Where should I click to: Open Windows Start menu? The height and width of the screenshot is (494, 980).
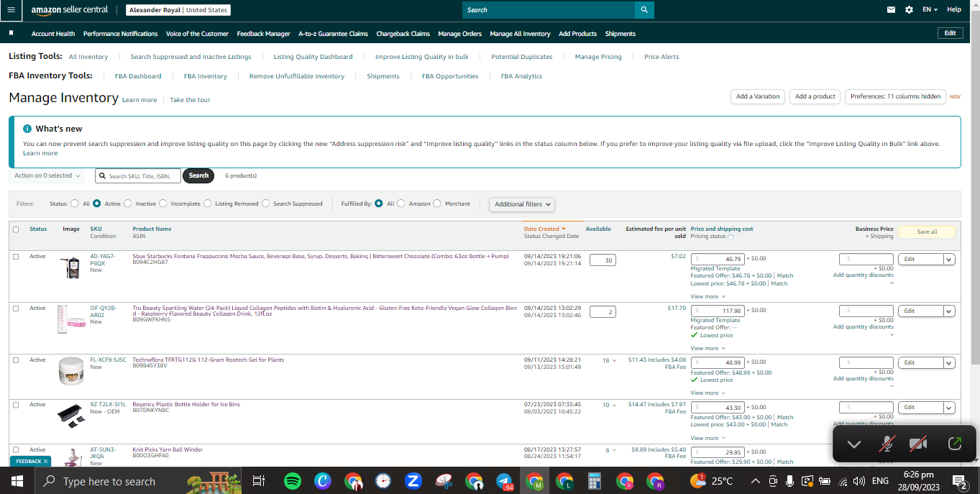tap(16, 481)
